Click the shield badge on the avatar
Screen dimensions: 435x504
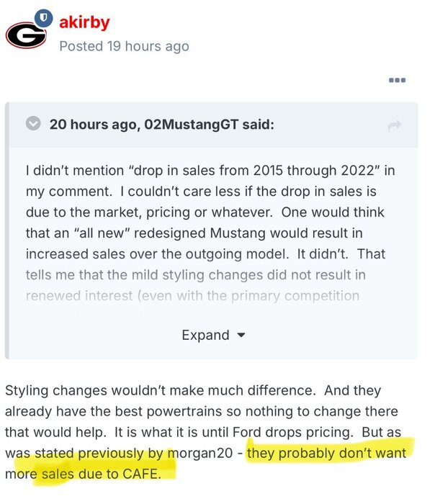coord(44,16)
